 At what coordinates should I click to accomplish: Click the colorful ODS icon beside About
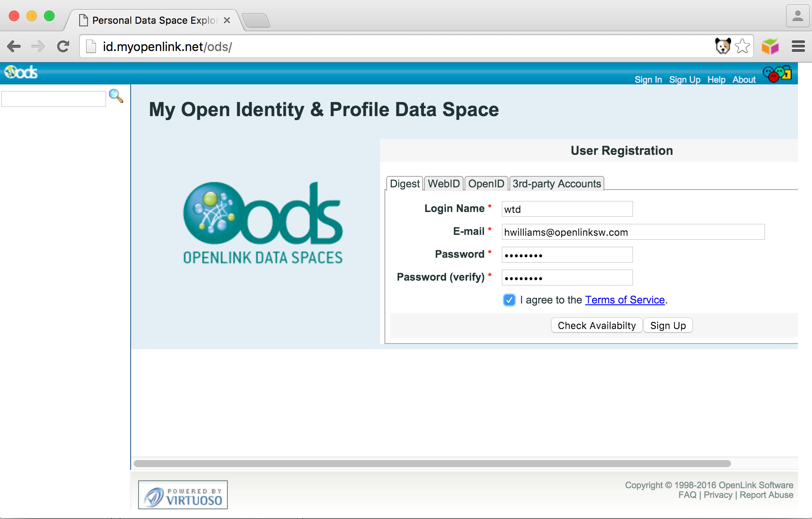coord(777,74)
